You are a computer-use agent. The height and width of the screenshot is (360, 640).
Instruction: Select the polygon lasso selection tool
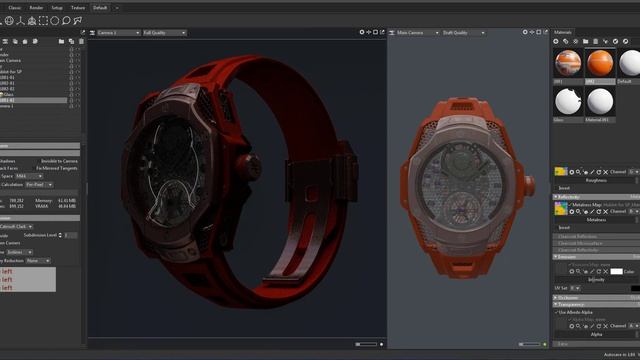coord(78,20)
